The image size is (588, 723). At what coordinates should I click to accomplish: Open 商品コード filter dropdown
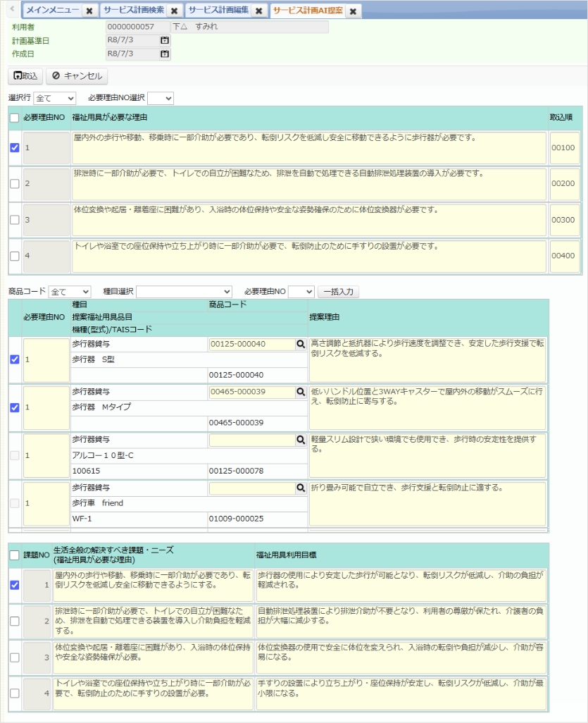(70, 292)
